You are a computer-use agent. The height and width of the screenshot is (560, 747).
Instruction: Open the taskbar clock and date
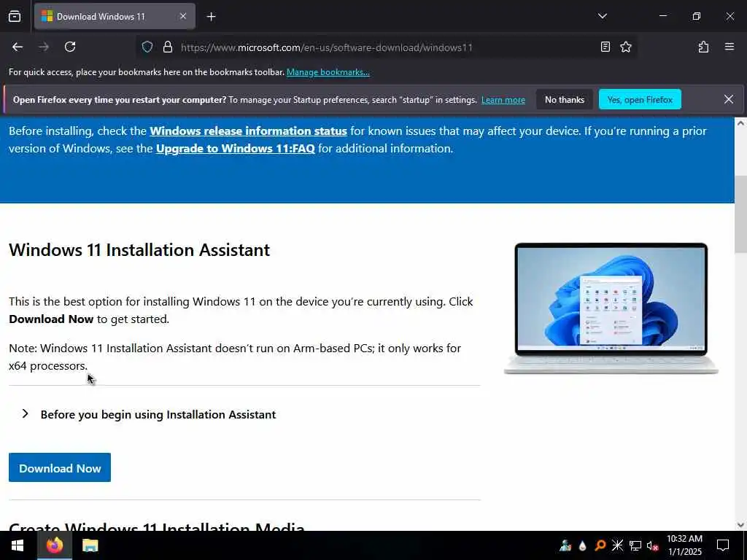[x=684, y=545]
